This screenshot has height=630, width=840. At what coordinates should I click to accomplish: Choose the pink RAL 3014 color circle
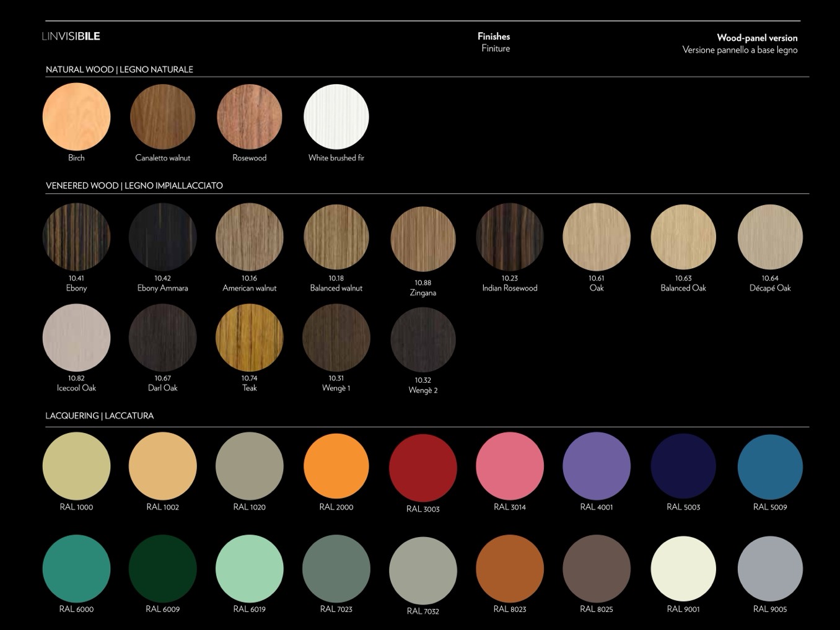tap(509, 466)
